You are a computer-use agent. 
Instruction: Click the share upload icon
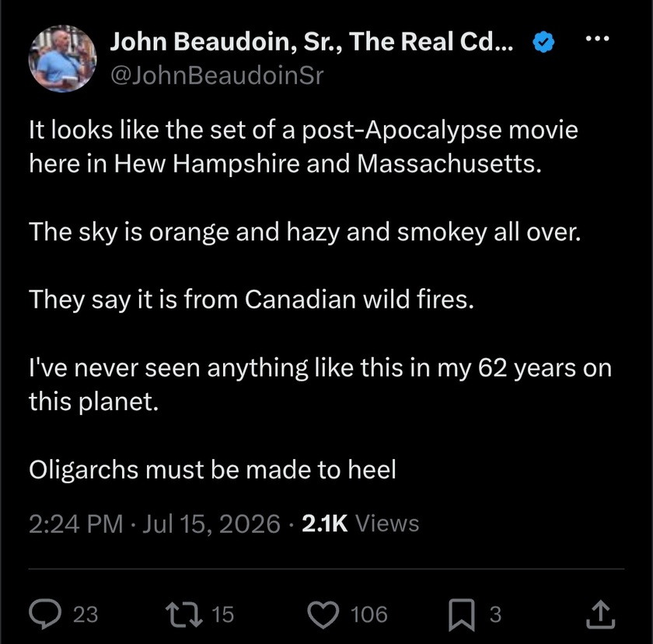click(x=600, y=614)
